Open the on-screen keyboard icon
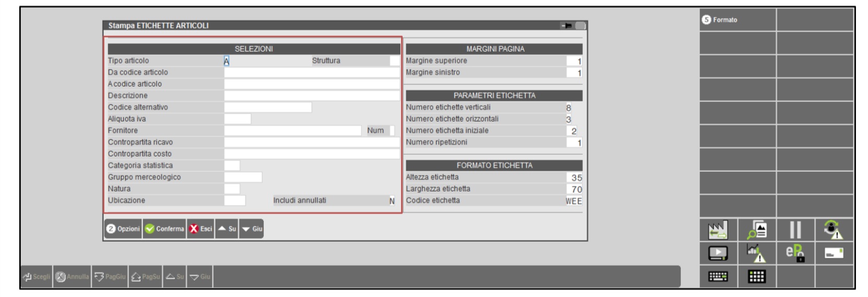The height and width of the screenshot is (297, 868). coord(718,277)
